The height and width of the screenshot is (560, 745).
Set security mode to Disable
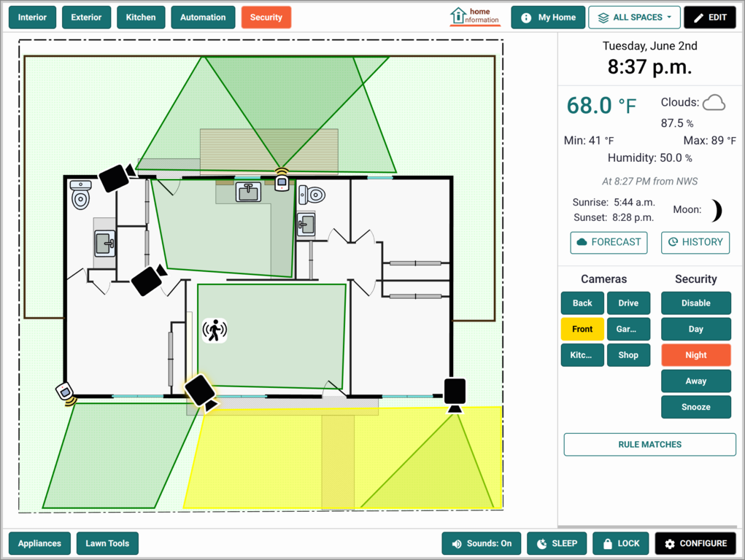pyautogui.click(x=695, y=303)
